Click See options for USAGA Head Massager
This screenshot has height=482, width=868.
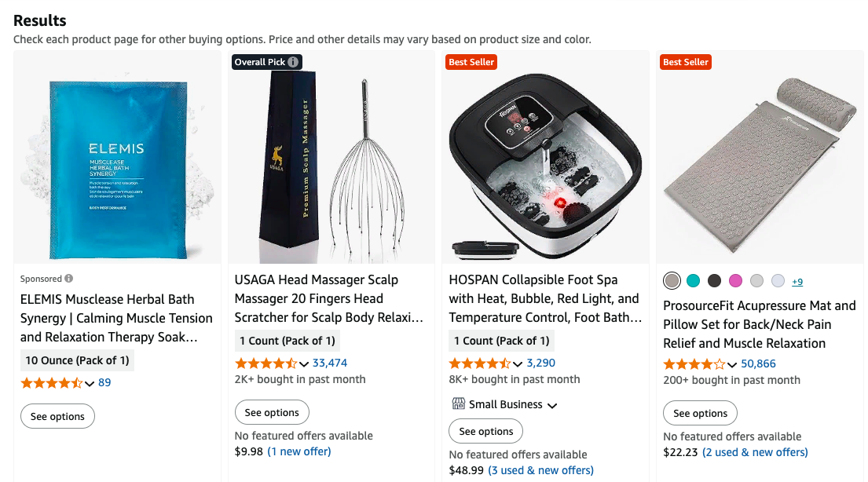(x=272, y=413)
